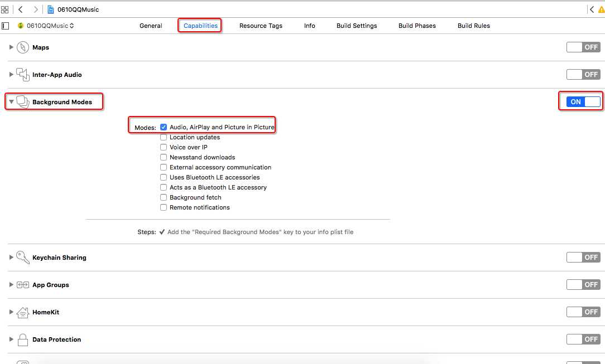Go to the Build Phases tab
This screenshot has width=605, height=364.
417,26
